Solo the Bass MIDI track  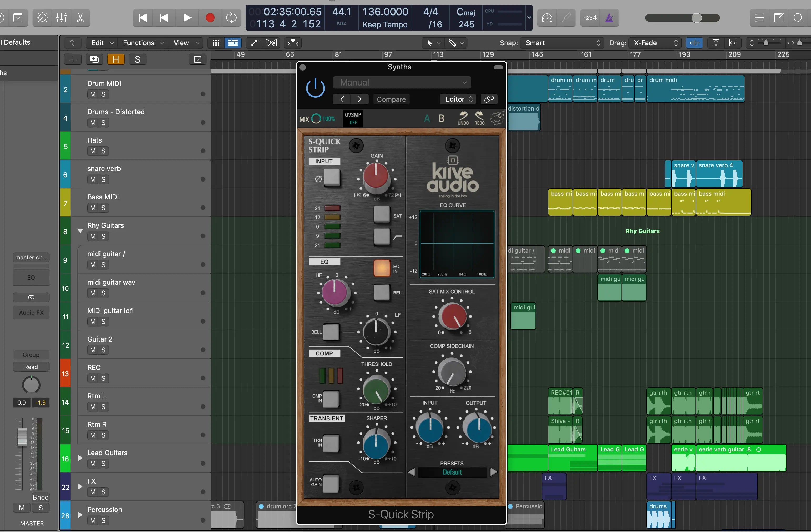click(103, 208)
